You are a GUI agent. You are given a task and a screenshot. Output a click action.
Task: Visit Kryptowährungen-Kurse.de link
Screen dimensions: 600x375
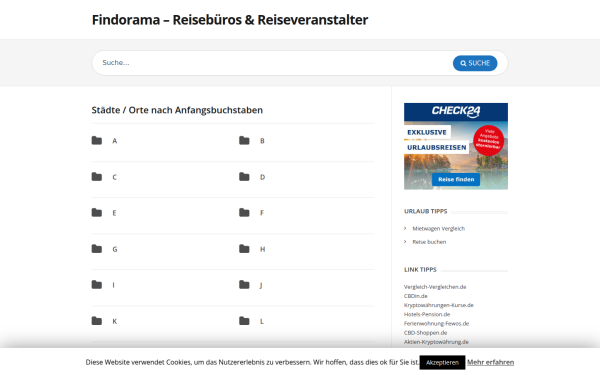tap(439, 305)
